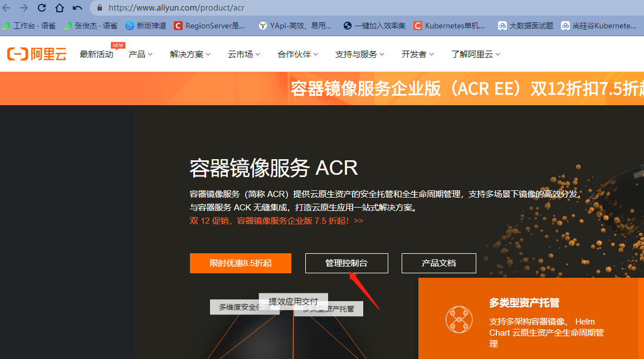Expand the 开发者 dropdown menu
The image size is (644, 359).
point(418,55)
